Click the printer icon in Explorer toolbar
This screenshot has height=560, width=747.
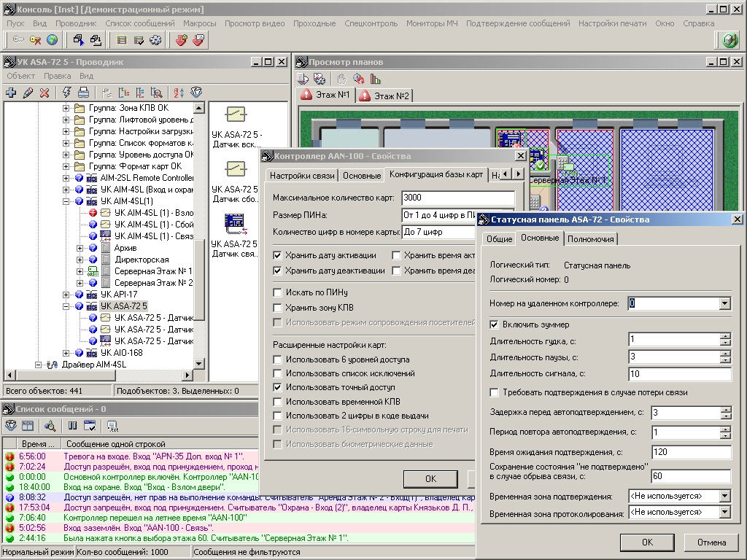tap(83, 93)
